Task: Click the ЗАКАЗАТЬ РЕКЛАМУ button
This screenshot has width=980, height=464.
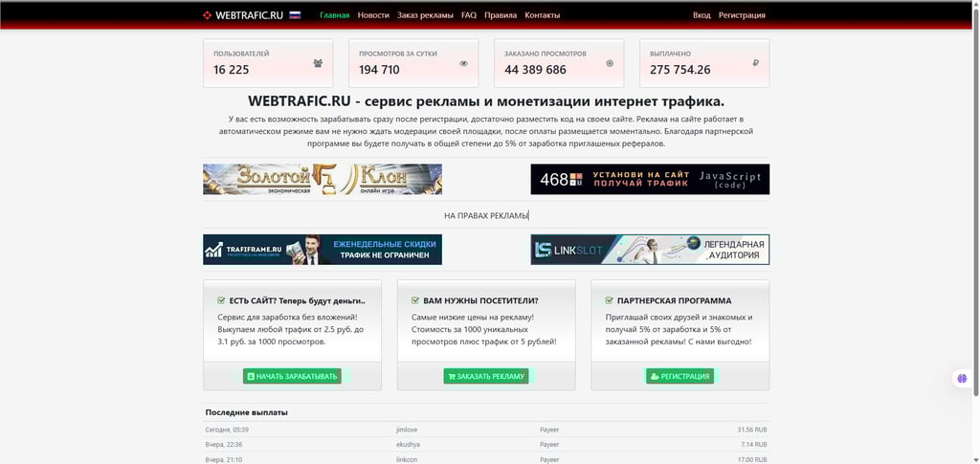Action: point(486,376)
